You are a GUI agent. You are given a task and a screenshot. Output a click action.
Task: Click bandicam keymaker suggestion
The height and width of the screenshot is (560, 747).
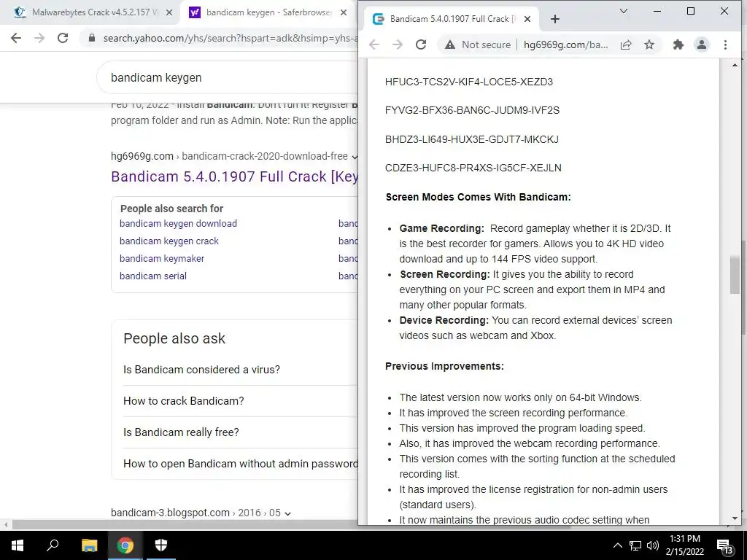tap(162, 259)
